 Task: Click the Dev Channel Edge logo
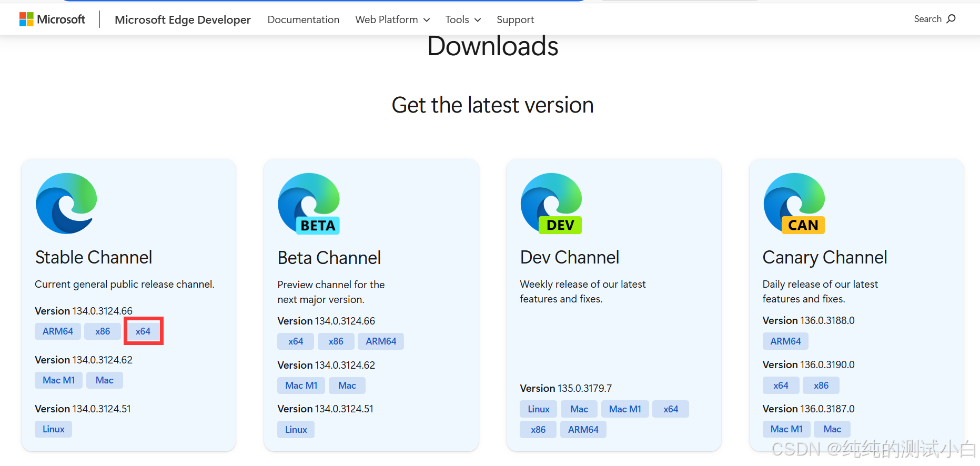(x=551, y=204)
